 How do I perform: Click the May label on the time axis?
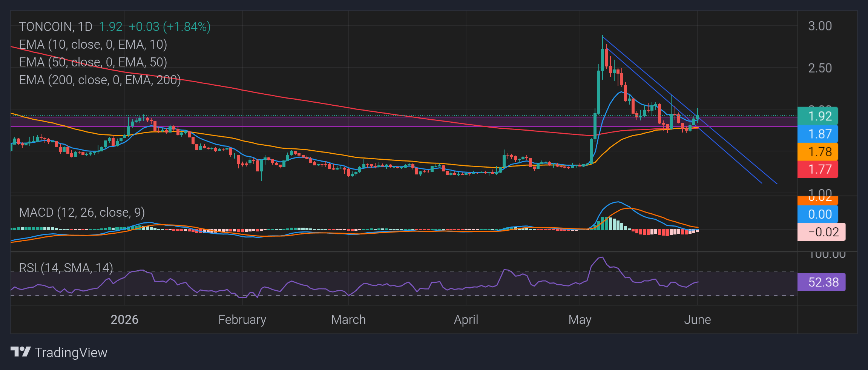(580, 319)
